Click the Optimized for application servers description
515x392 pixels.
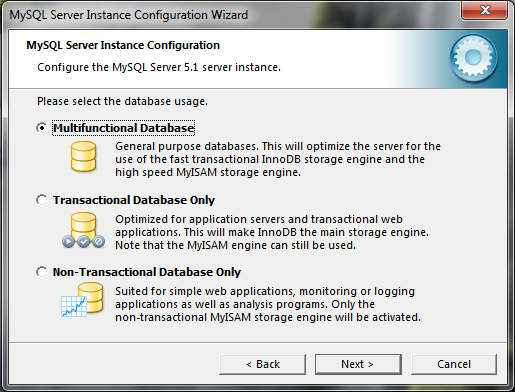pos(272,232)
